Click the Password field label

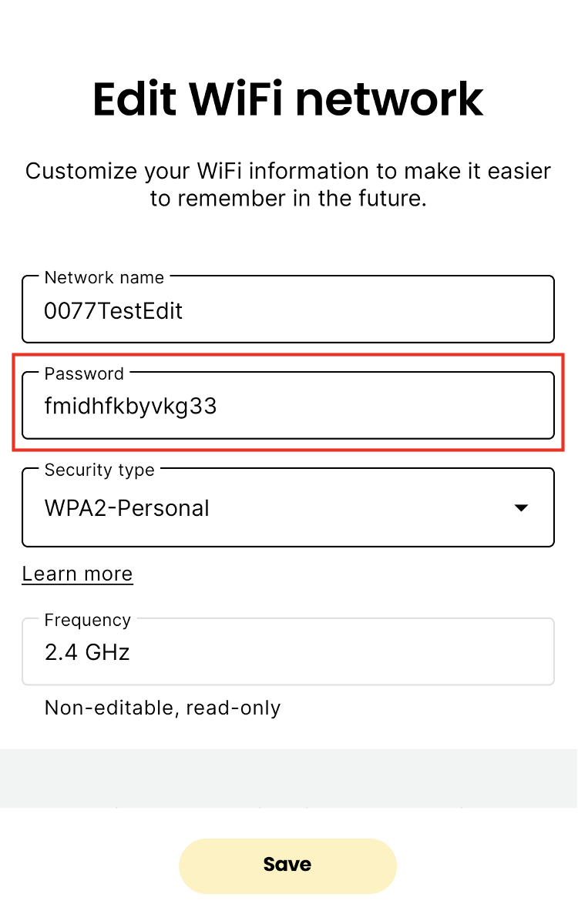tap(84, 373)
